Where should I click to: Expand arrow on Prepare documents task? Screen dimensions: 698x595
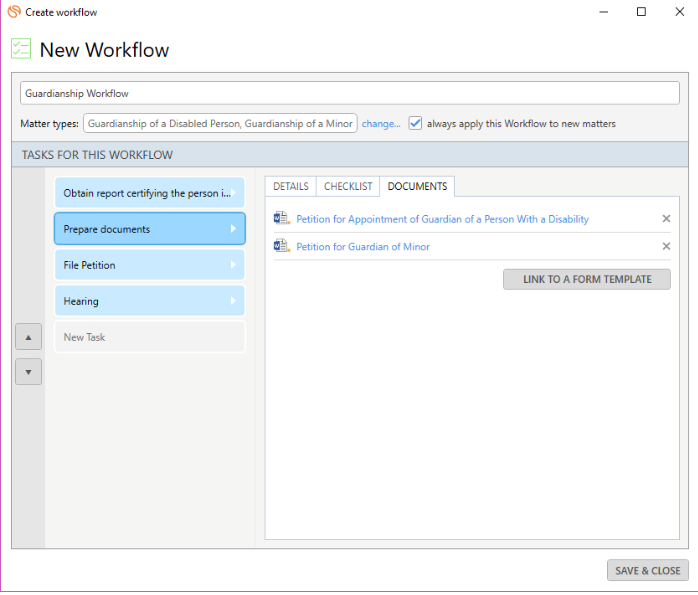pyautogui.click(x=233, y=229)
